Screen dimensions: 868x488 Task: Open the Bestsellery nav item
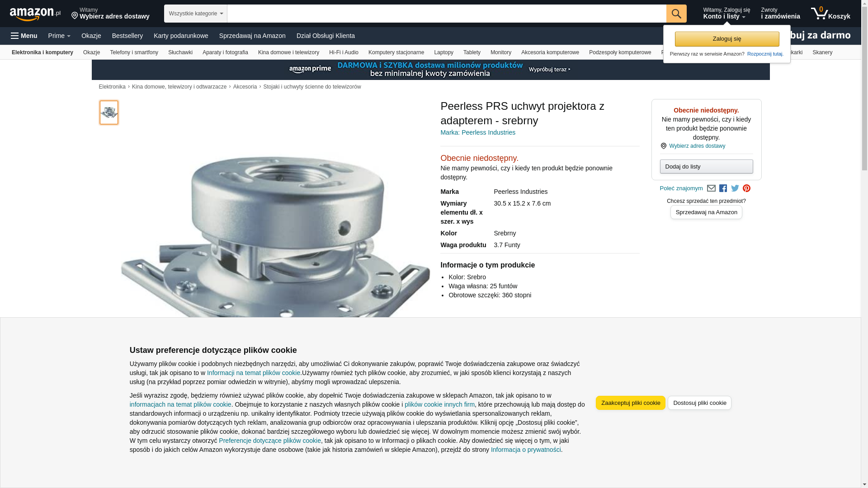[127, 36]
